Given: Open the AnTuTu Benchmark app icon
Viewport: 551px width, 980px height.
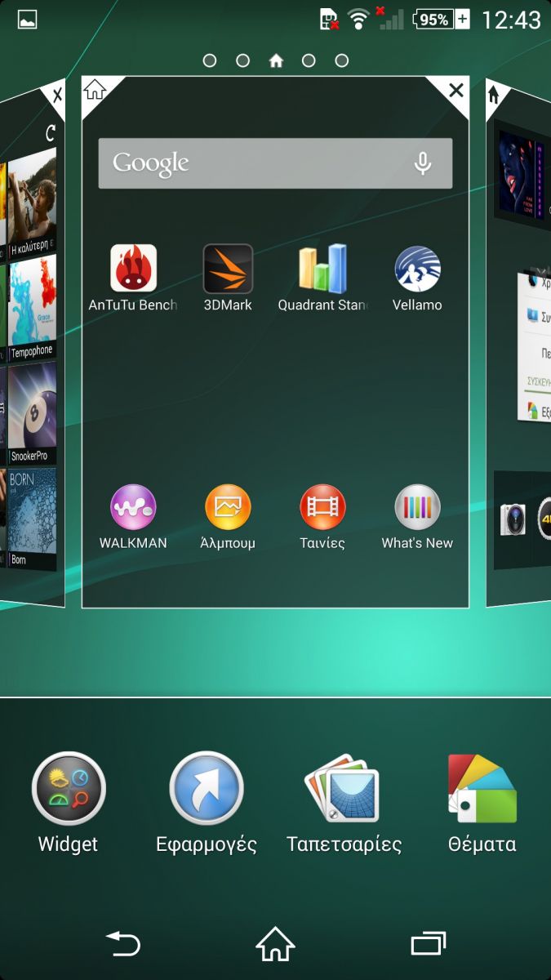Looking at the screenshot, I should click(x=133, y=269).
